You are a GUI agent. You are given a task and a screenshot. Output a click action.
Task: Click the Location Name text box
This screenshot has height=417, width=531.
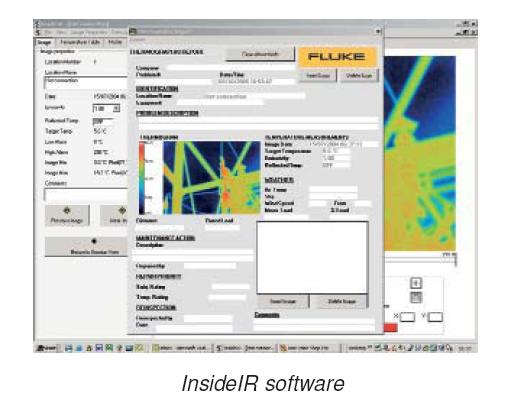[86, 83]
